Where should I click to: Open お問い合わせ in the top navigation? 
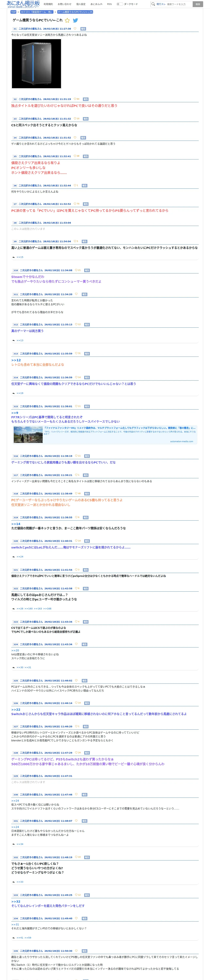click(64, 4)
